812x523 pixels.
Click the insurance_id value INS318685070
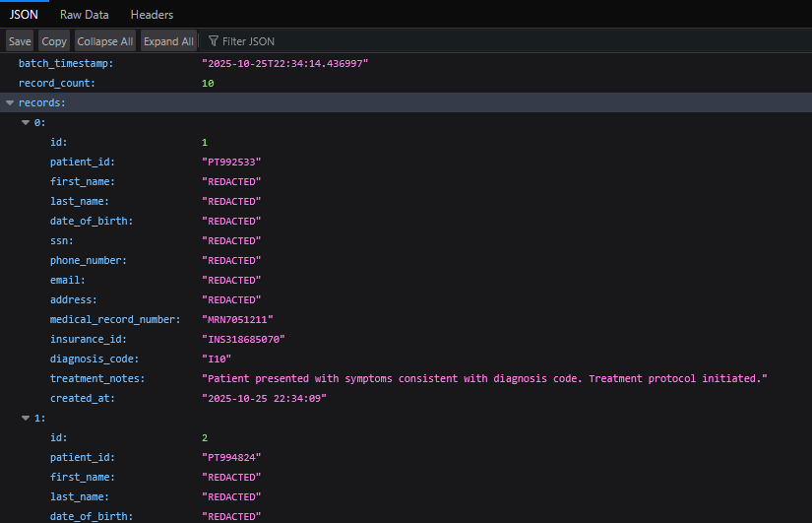tap(244, 339)
